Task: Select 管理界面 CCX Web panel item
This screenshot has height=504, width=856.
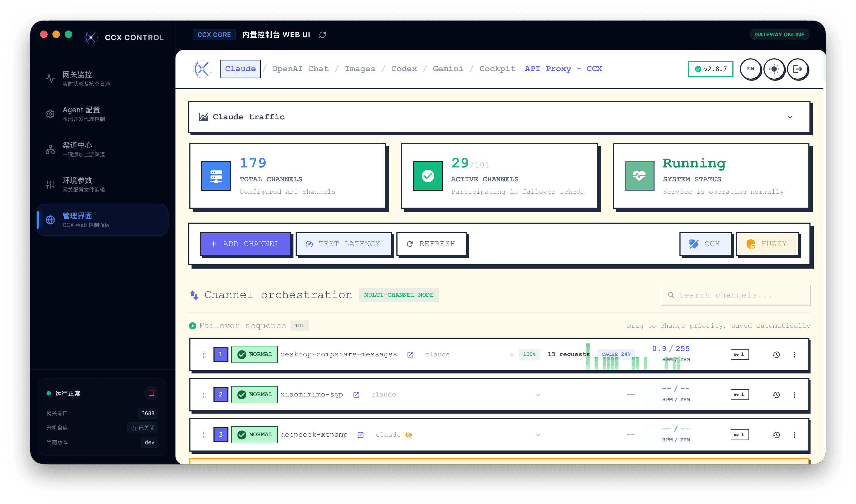Action: click(102, 220)
